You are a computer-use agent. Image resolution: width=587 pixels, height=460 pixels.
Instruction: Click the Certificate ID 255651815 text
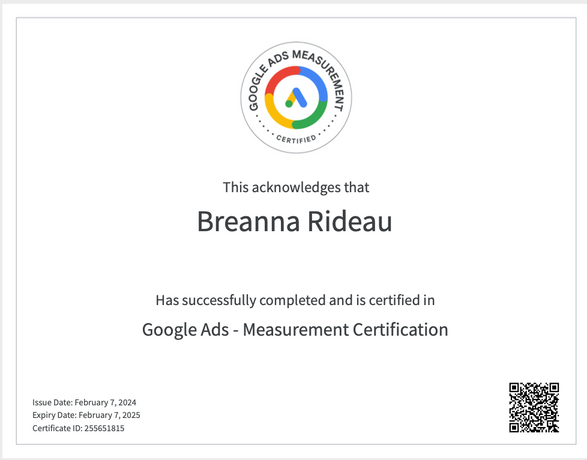[x=78, y=428]
